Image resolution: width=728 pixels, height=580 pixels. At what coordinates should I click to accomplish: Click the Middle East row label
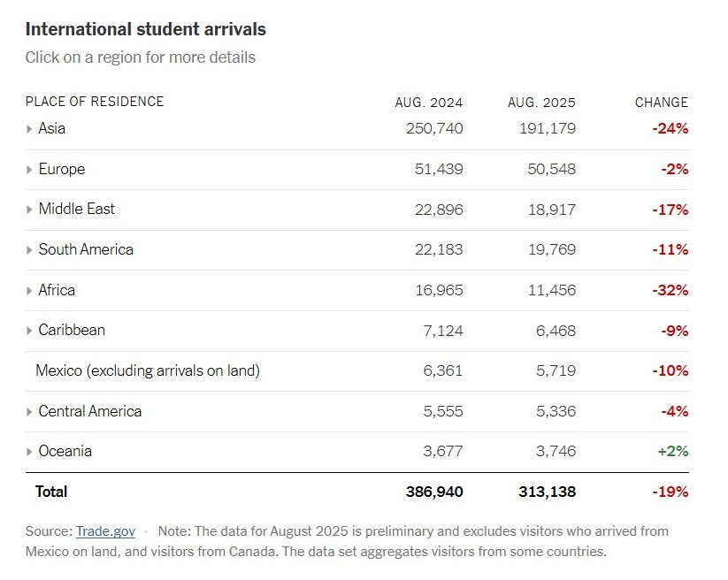[x=77, y=210]
